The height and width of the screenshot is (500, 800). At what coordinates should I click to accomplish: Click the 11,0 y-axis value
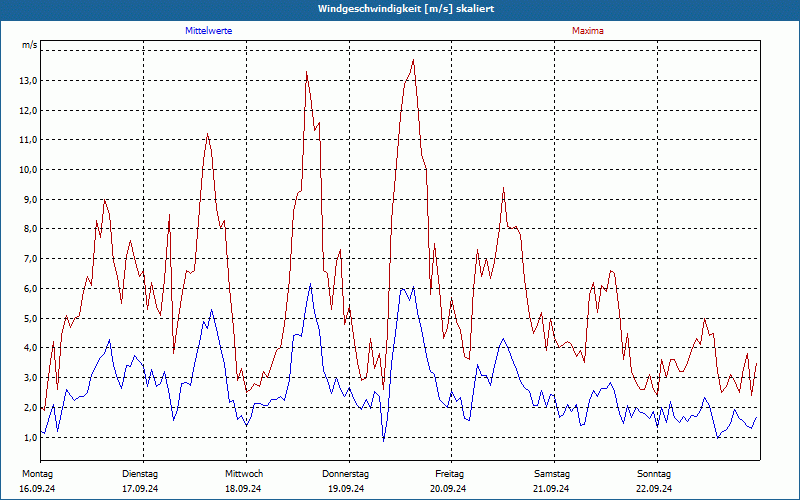tap(29, 140)
